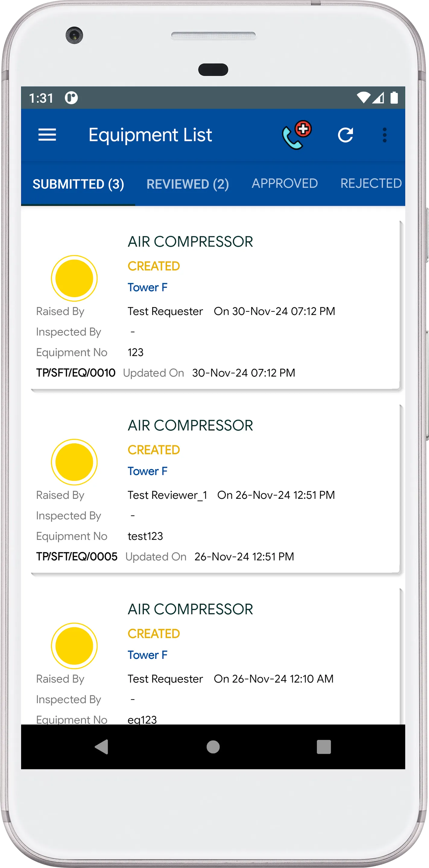The width and height of the screenshot is (429, 868).
Task: Tap updated date 26-Nov-24 12:51 PM
Action: click(x=244, y=556)
